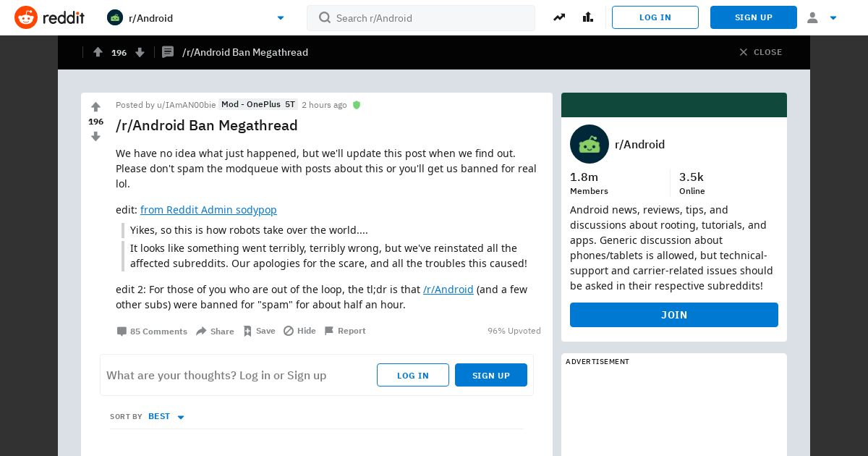This screenshot has height=456, width=868.
Task: Report the post
Action: pos(344,331)
